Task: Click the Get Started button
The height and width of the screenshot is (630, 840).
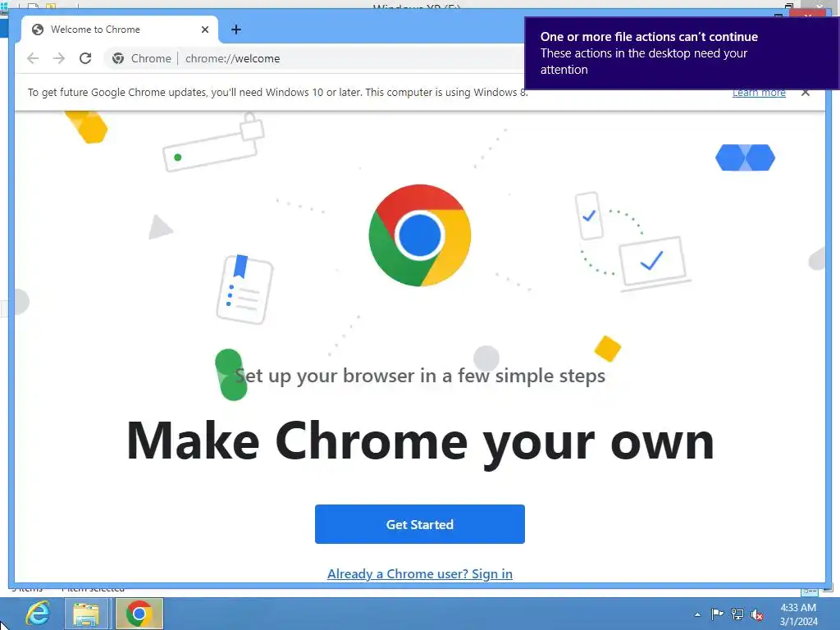Action: coord(419,524)
